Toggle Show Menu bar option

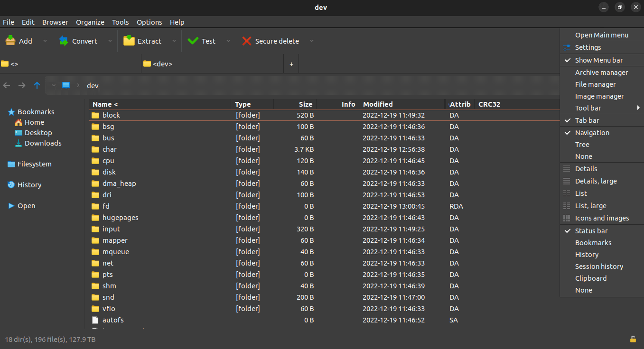pyautogui.click(x=598, y=60)
